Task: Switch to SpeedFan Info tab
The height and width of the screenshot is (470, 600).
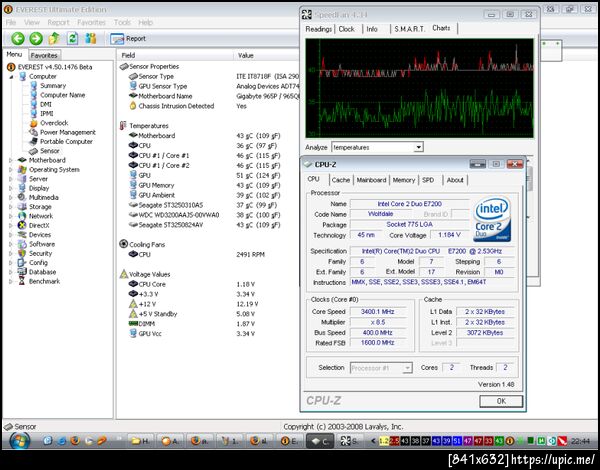Action: [x=372, y=29]
